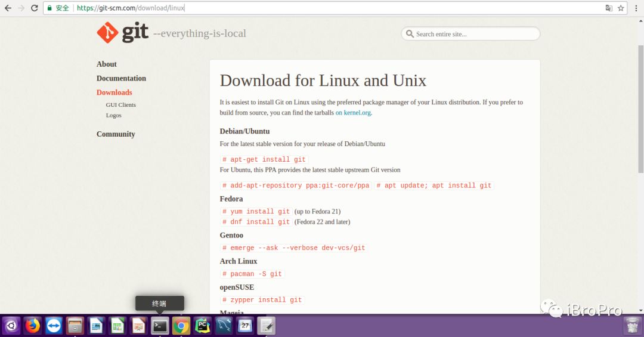Open the Documentation section

[121, 78]
